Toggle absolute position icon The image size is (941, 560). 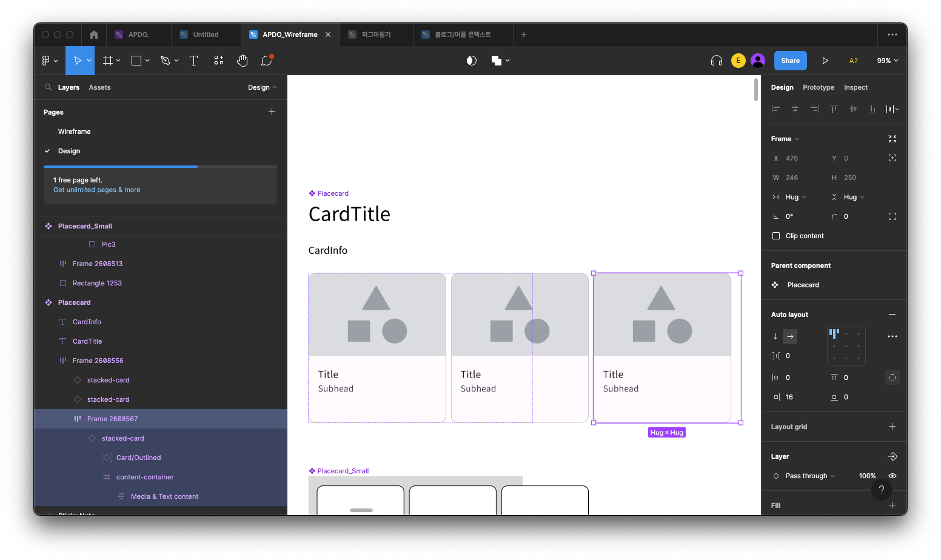click(892, 158)
